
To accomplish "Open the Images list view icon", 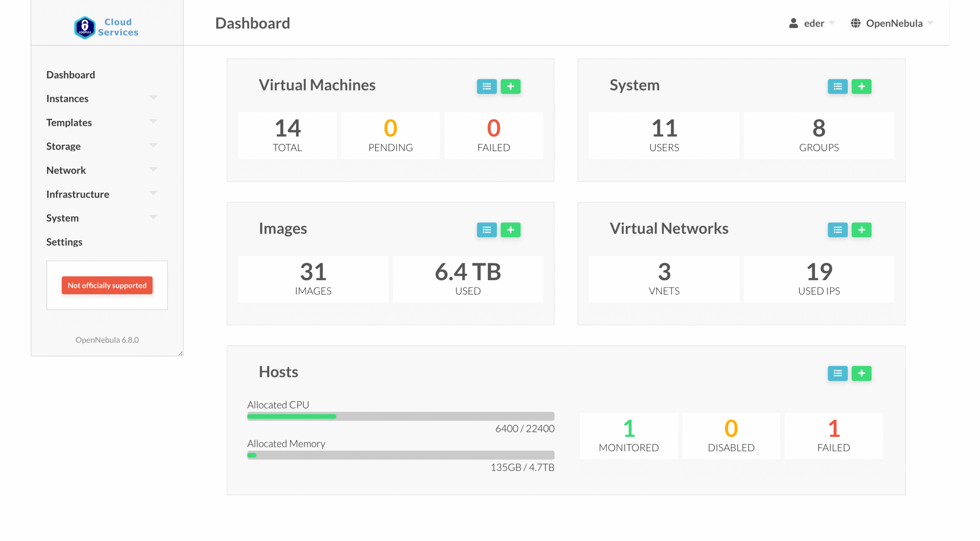I will [x=487, y=230].
